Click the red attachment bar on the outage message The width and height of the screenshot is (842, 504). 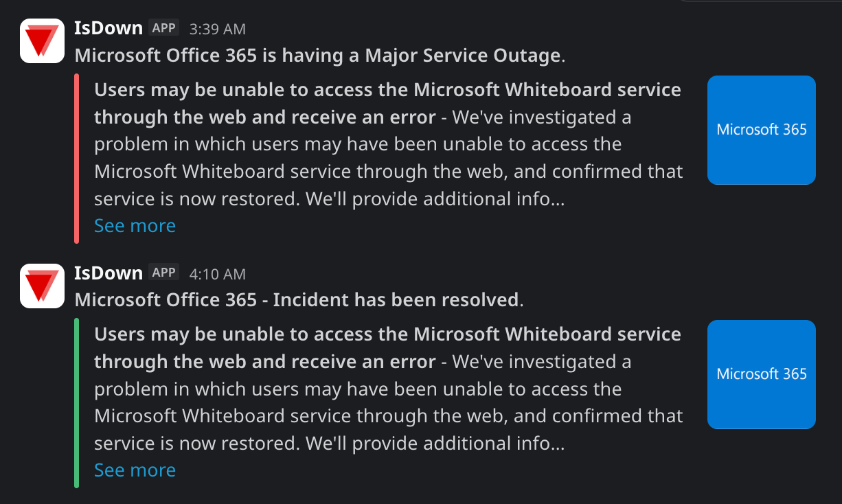[x=77, y=159]
